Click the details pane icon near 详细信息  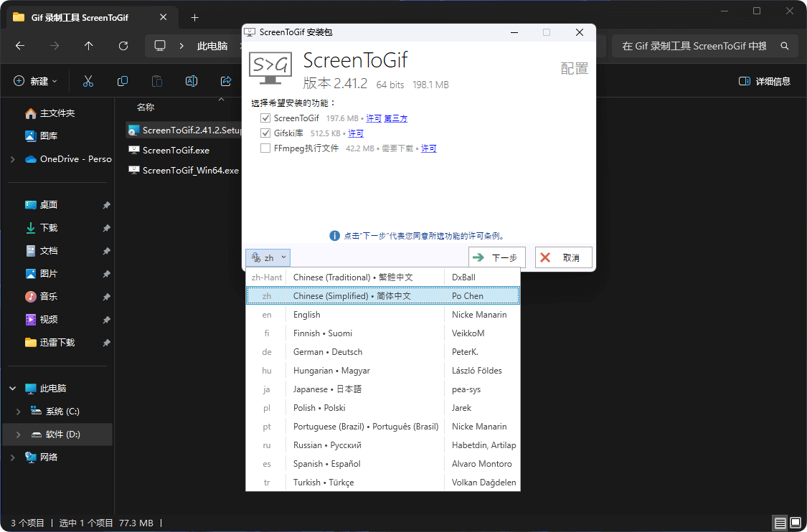744,81
